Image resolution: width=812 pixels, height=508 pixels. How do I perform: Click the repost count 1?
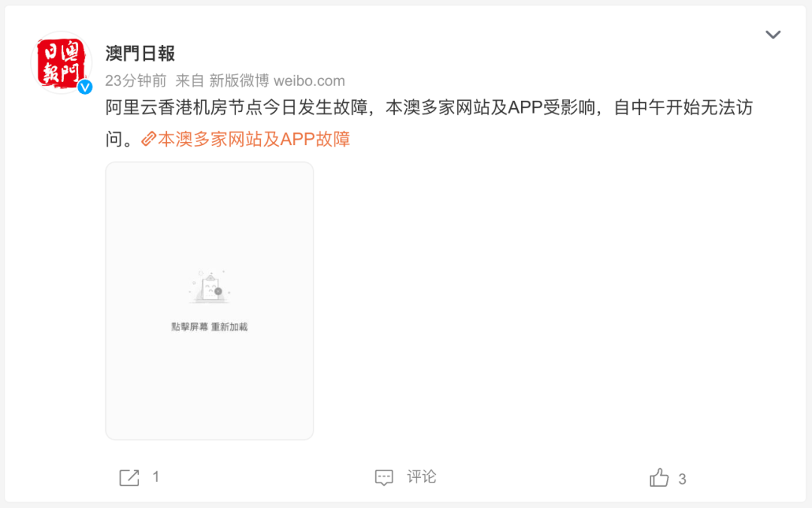coord(155,477)
